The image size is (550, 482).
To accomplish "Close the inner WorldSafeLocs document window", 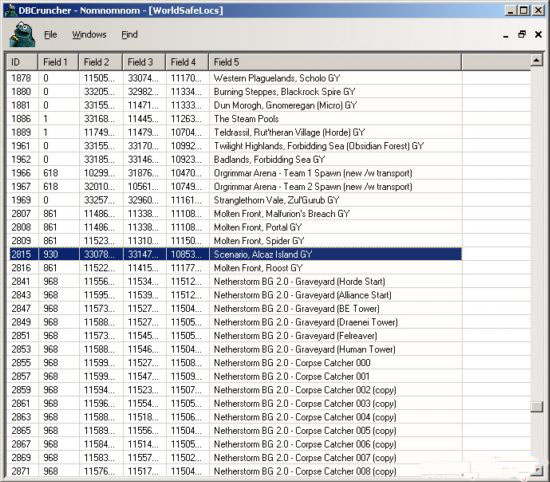I will point(538,34).
